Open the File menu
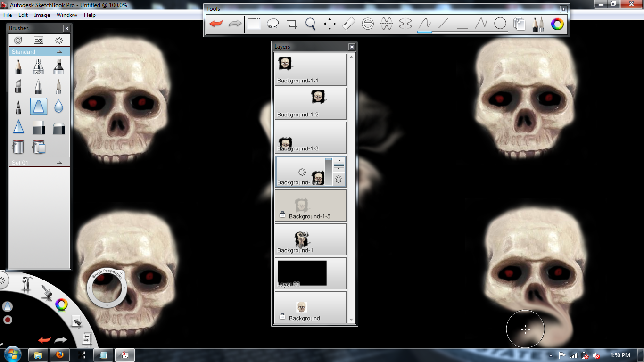Viewport: 644px width, 362px height. pyautogui.click(x=8, y=15)
